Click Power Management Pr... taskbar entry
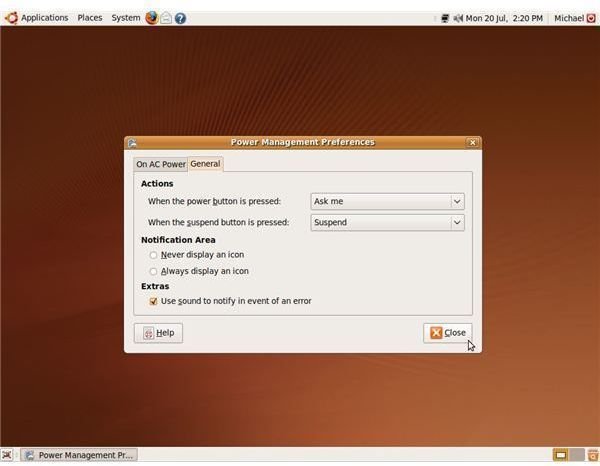The width and height of the screenshot is (600, 466). pos(79,455)
